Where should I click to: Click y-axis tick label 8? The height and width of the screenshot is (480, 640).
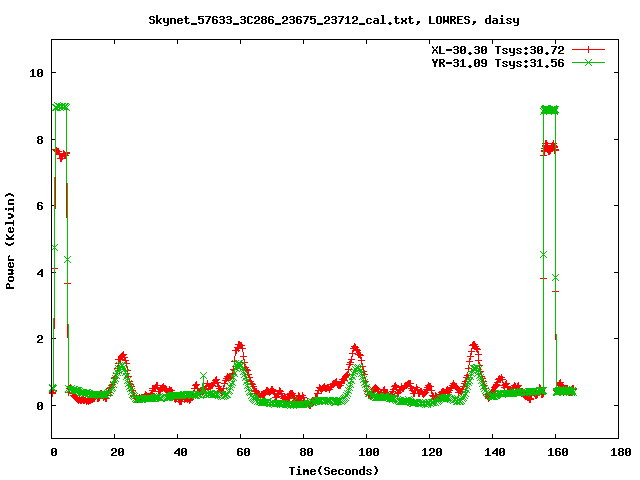[x=40, y=140]
